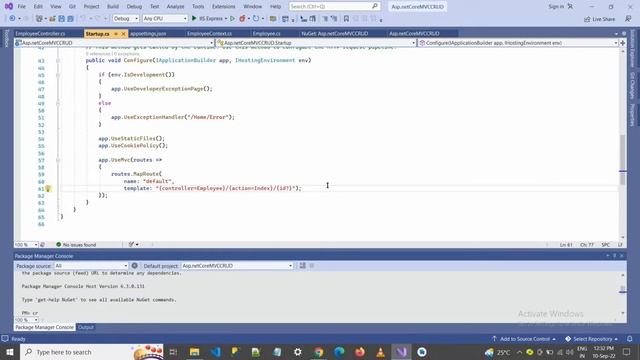Switch to the Output tab
Viewport: 640px width, 360px height.
(x=86, y=327)
